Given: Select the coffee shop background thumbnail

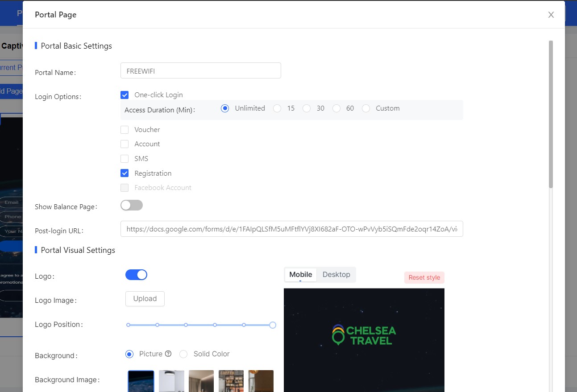Looking at the screenshot, I should (231, 381).
